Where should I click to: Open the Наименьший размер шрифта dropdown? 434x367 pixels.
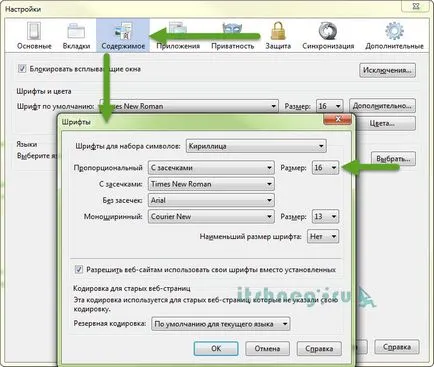323,237
